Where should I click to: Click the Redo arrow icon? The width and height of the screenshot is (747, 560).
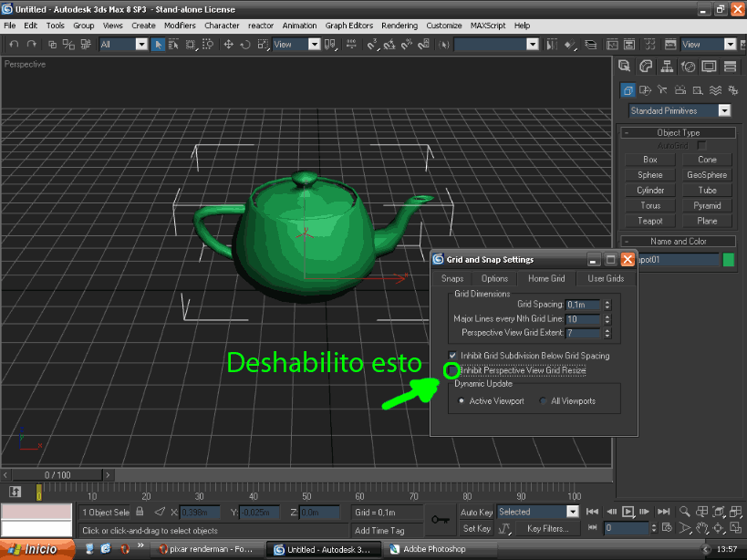pos(31,45)
